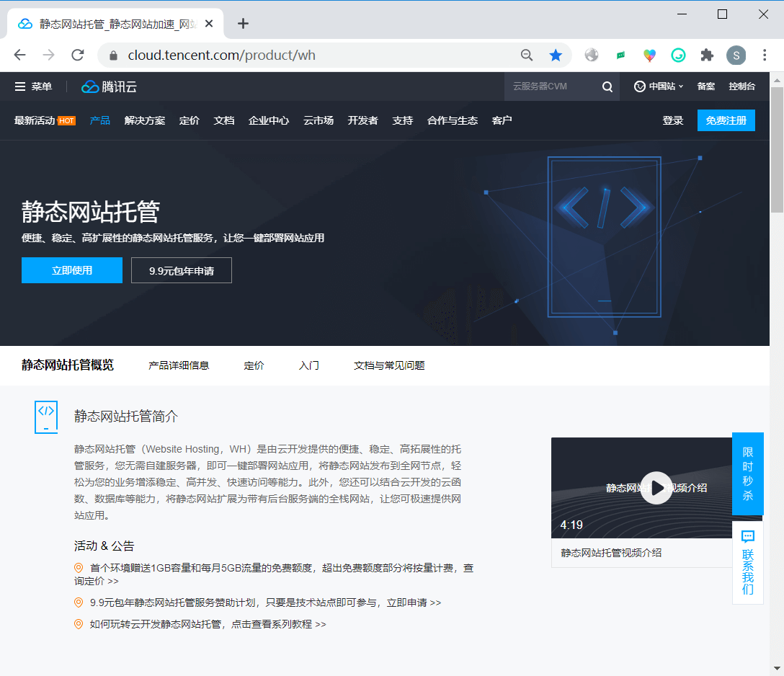Open a new browser tab
This screenshot has height=676, width=784.
(243, 24)
